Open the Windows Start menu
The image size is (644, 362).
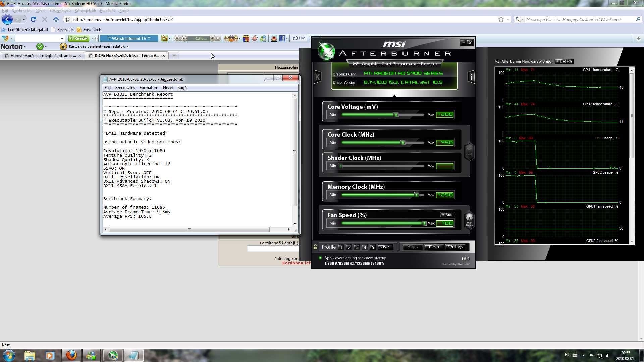(9, 355)
